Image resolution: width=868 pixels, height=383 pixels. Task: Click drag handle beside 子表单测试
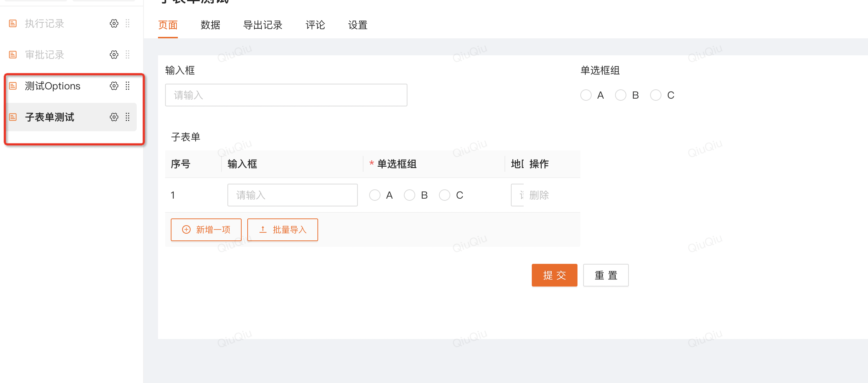click(x=128, y=117)
